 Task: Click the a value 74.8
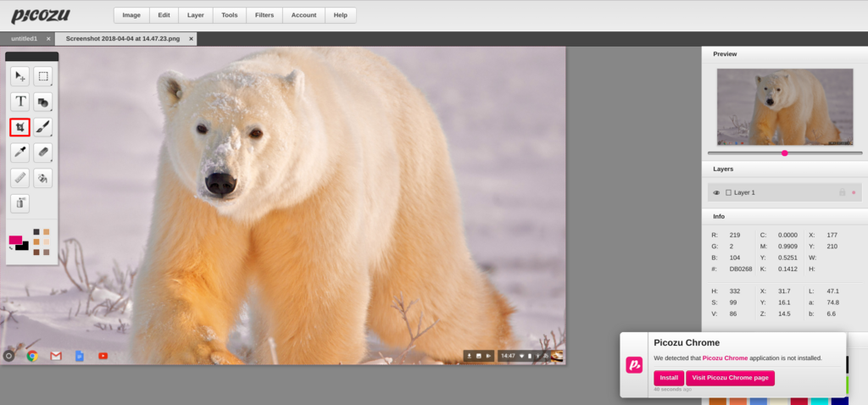coord(832,302)
